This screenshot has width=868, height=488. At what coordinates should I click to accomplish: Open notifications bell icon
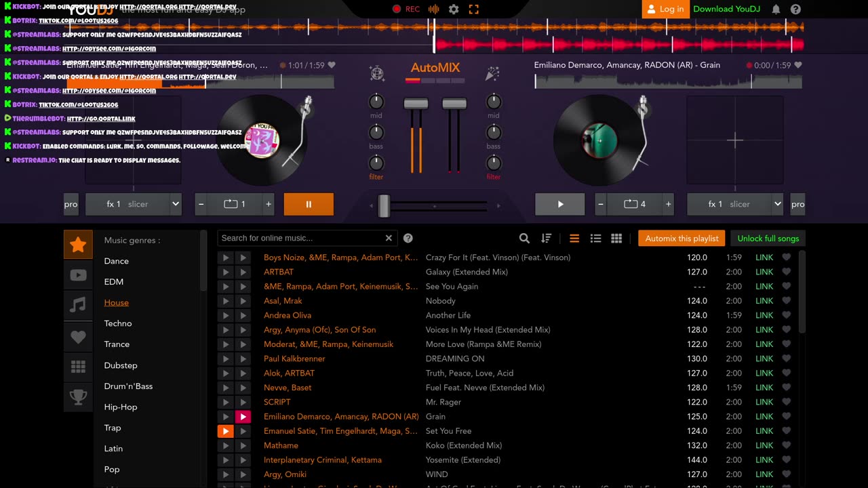pyautogui.click(x=776, y=9)
